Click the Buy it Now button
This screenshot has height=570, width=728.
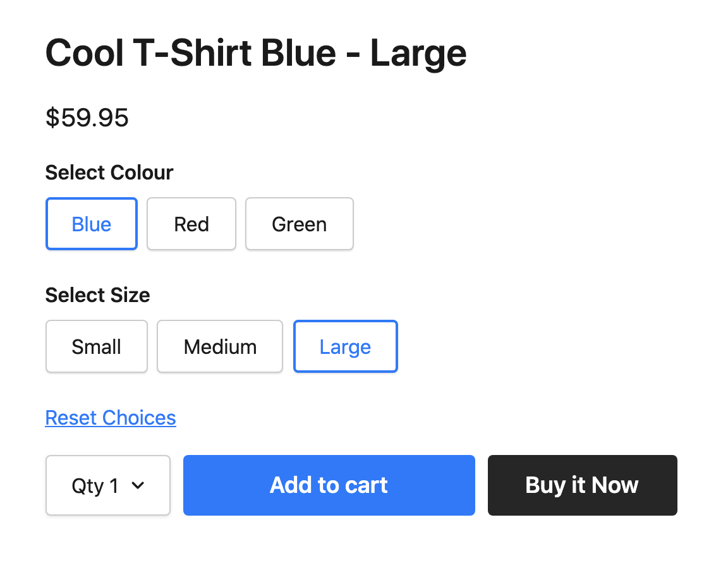581,485
